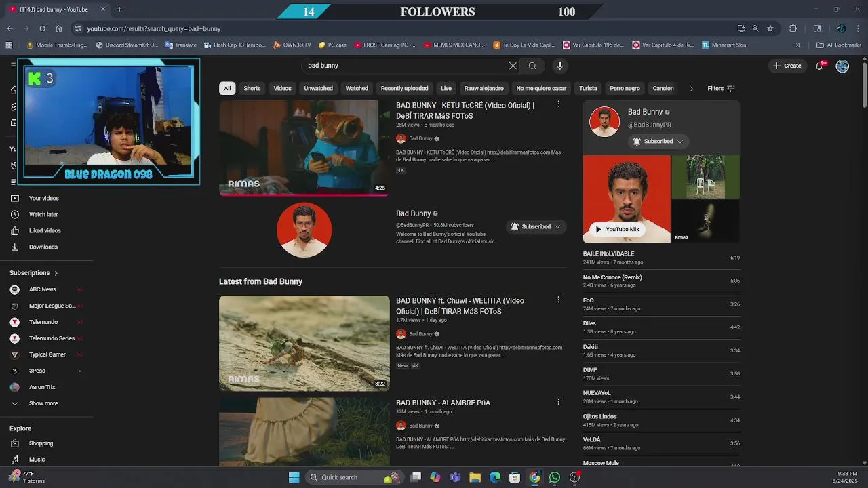Viewport: 868px width, 488px height.
Task: Play the YouTube Mix
Action: [617, 229]
